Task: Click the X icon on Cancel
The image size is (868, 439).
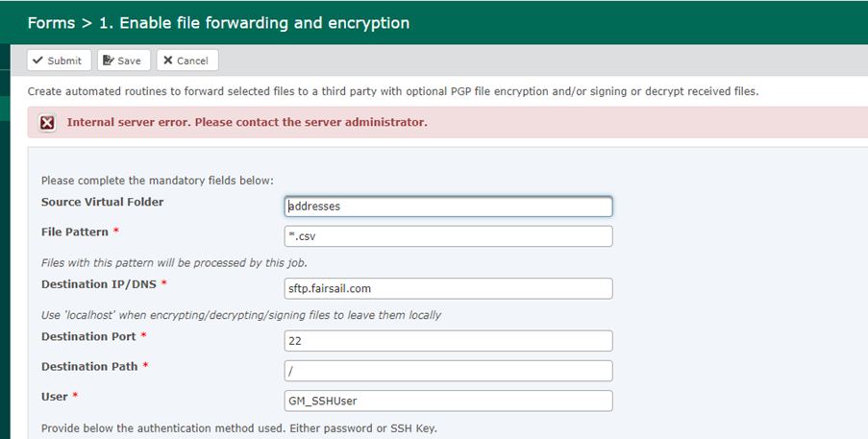Action: click(167, 61)
